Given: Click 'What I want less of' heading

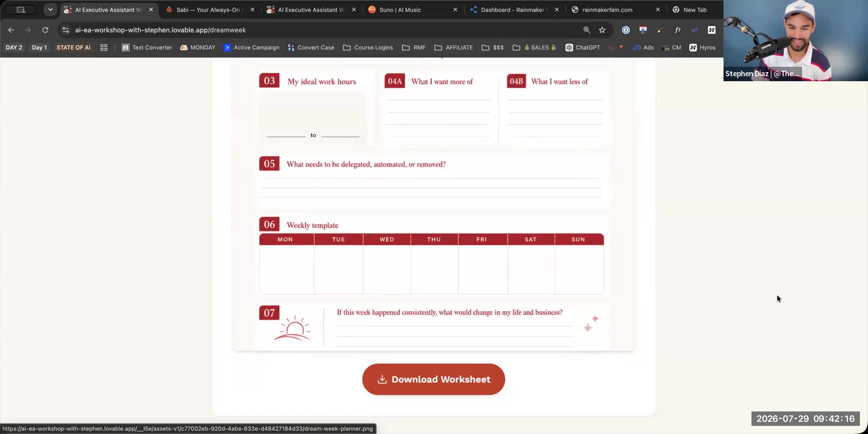Looking at the screenshot, I should [560, 82].
